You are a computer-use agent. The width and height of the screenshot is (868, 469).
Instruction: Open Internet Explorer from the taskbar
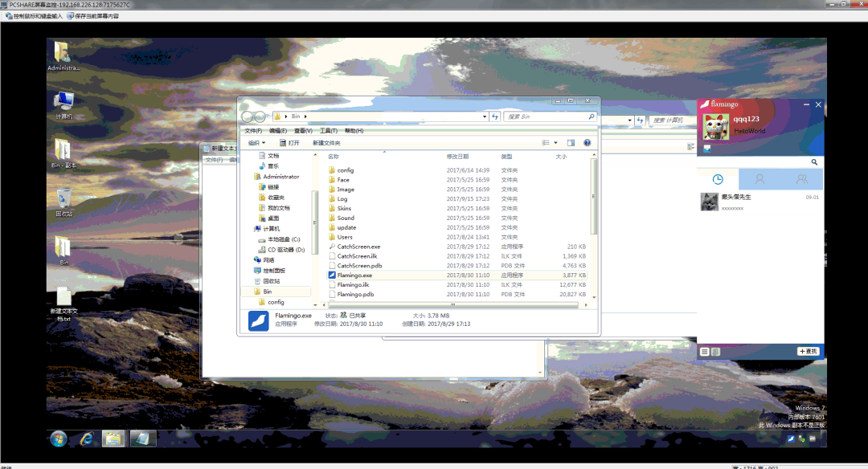tap(86, 439)
